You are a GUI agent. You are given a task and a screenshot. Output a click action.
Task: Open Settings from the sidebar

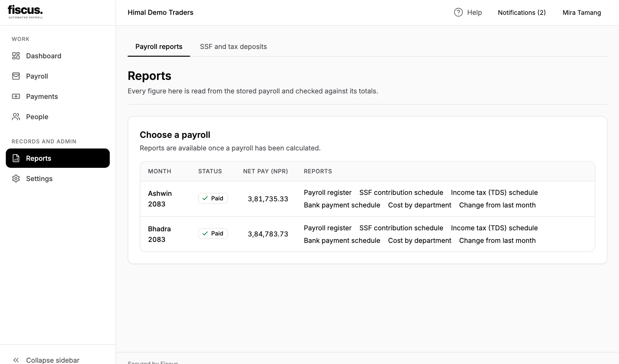(x=58, y=178)
